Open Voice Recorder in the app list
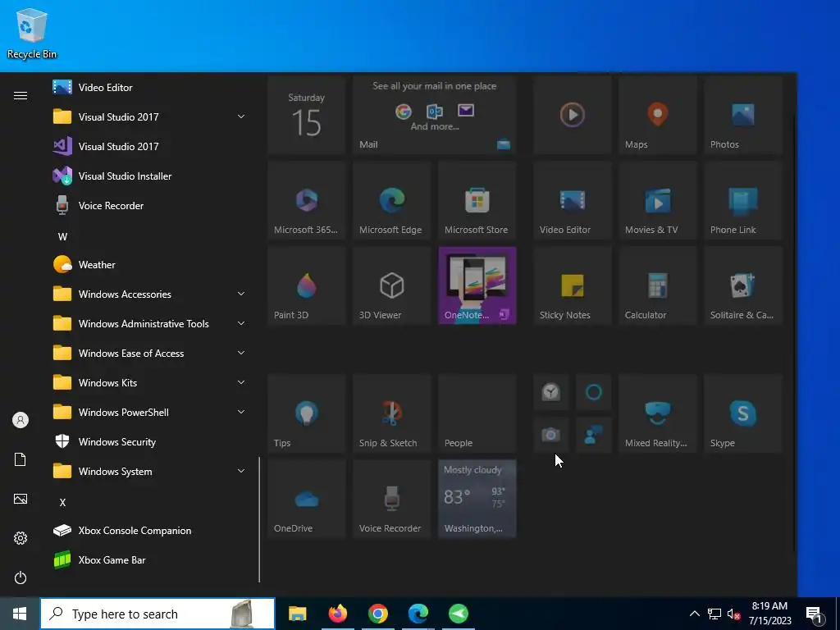The image size is (840, 630). pos(149,205)
